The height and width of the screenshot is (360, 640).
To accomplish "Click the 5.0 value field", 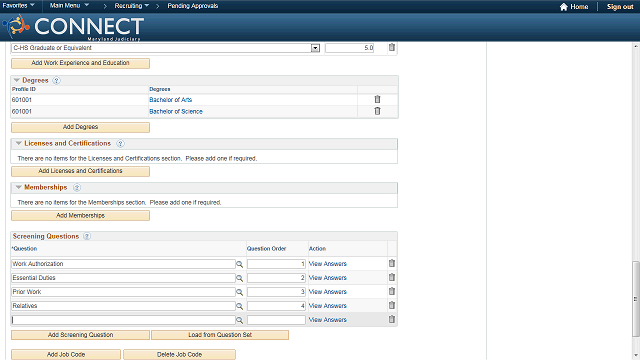I will [350, 48].
